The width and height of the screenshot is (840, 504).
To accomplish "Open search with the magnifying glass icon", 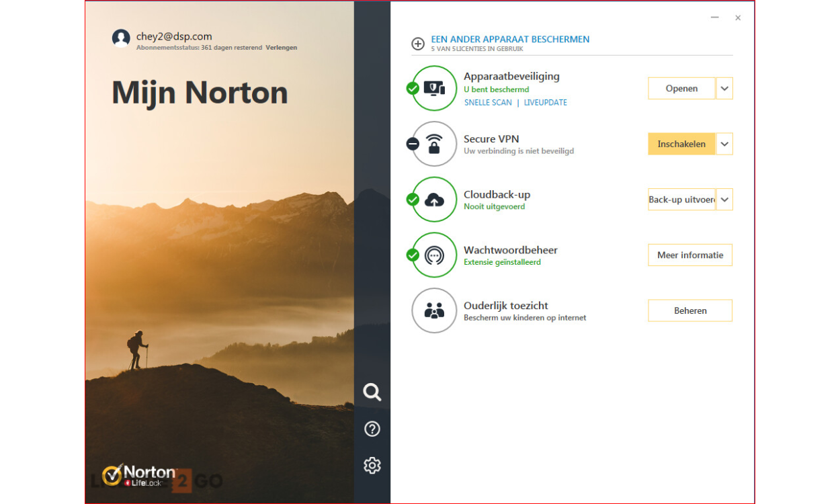I will (x=372, y=392).
